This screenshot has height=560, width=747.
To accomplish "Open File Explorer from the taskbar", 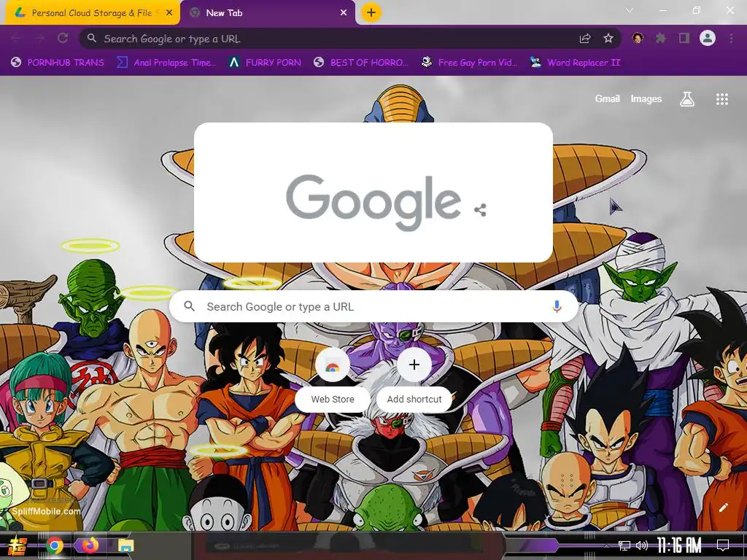I will click(125, 545).
